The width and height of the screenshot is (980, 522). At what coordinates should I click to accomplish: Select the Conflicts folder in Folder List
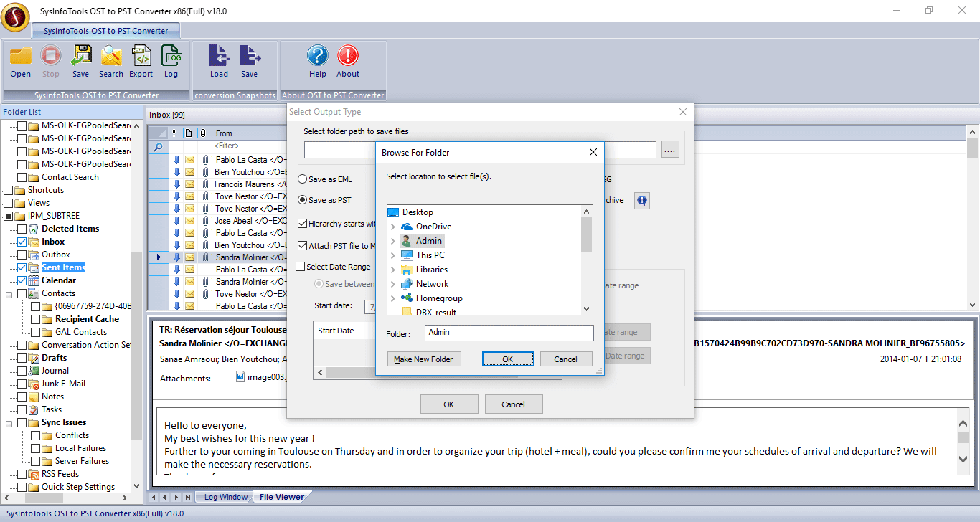click(72, 435)
